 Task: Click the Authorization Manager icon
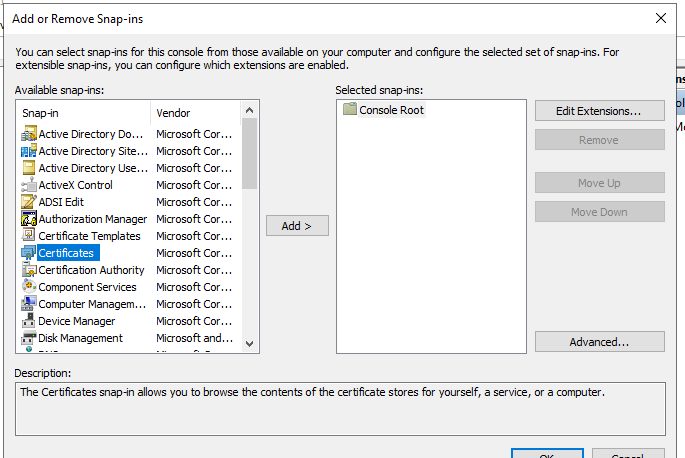[29, 219]
